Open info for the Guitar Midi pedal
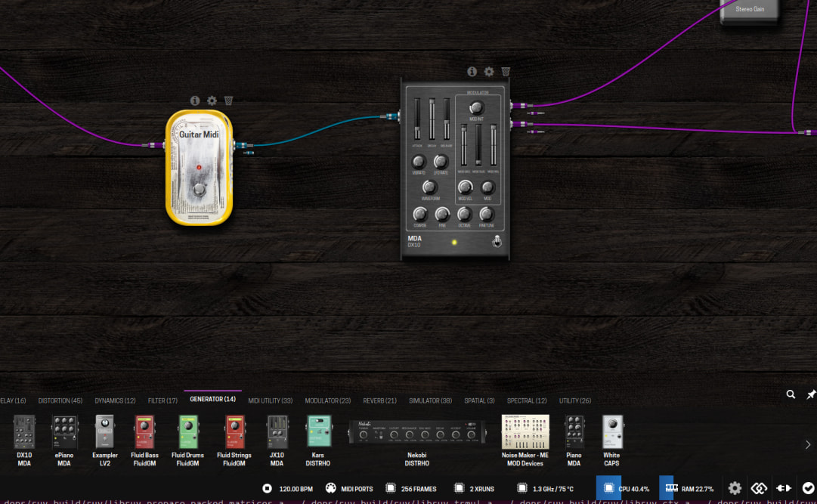Screen dimensions: 817x504 (195, 100)
